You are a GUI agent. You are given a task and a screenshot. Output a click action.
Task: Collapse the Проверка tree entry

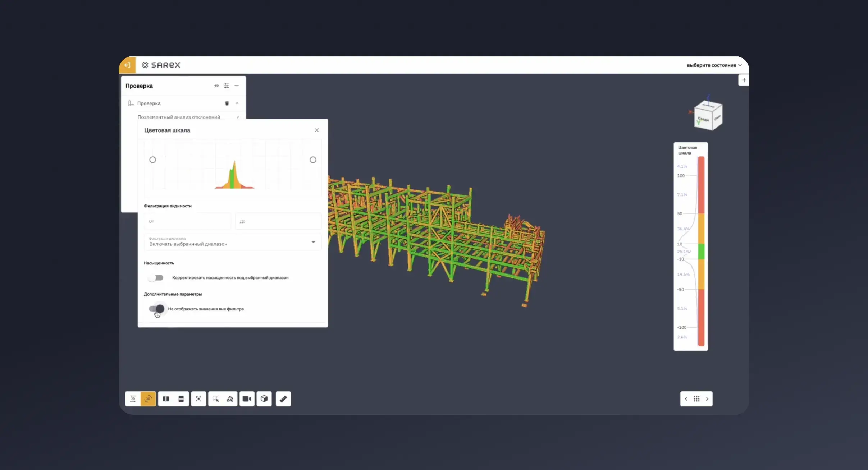click(237, 103)
